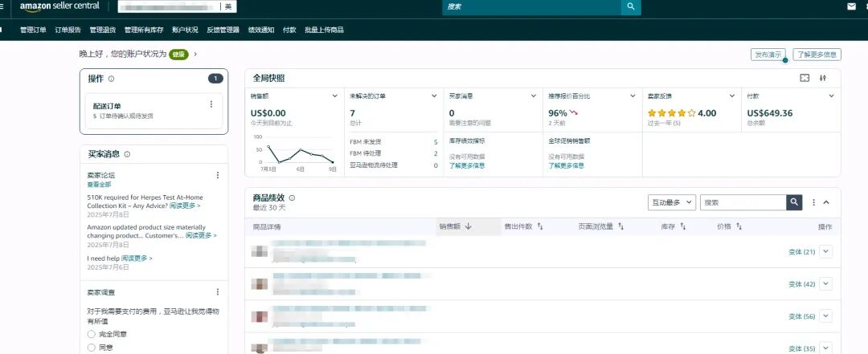Screen dimensions: 868x354
Task: Open the 管理退货 menu item
Action: click(102, 30)
